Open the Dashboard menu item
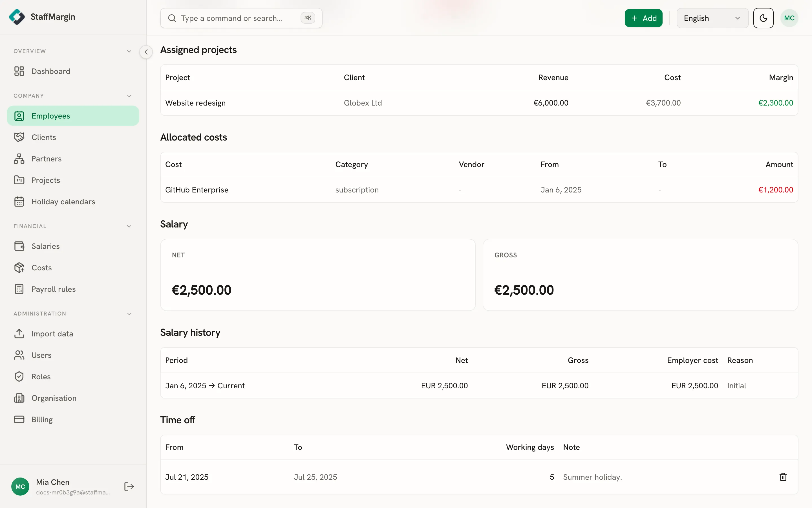The width and height of the screenshot is (812, 508). point(73,71)
